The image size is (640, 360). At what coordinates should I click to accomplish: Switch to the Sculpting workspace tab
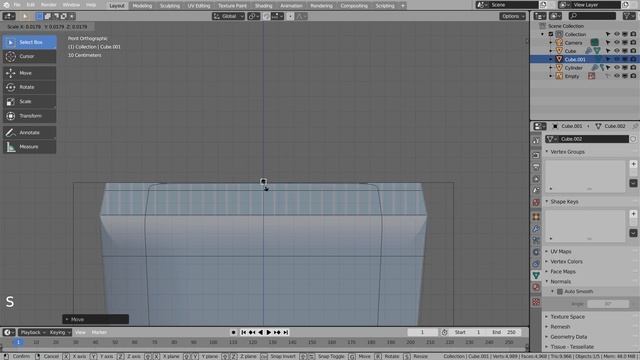pos(170,6)
